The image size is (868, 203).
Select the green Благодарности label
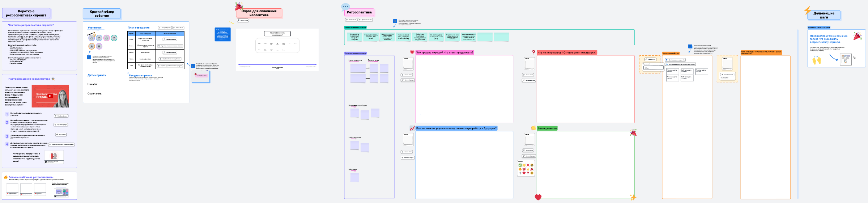[547, 128]
